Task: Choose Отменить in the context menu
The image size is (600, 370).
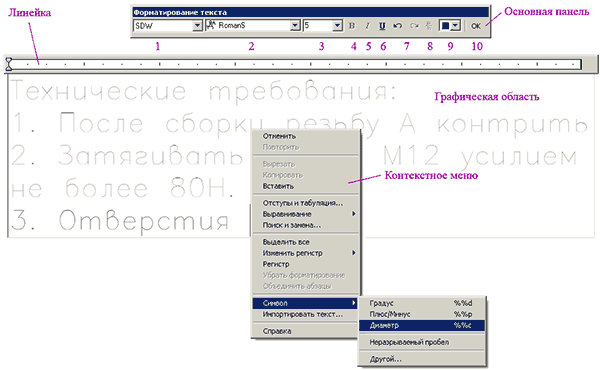Action: [x=305, y=136]
